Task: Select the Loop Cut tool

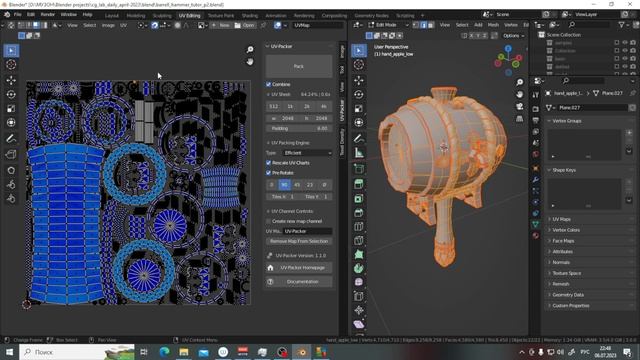Action: point(359,227)
